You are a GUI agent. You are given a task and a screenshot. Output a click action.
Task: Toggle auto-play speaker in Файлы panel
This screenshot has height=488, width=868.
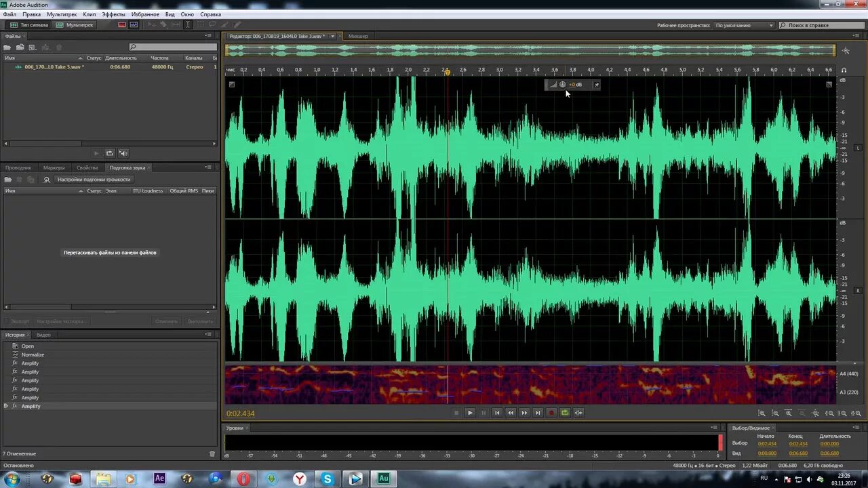coord(124,153)
